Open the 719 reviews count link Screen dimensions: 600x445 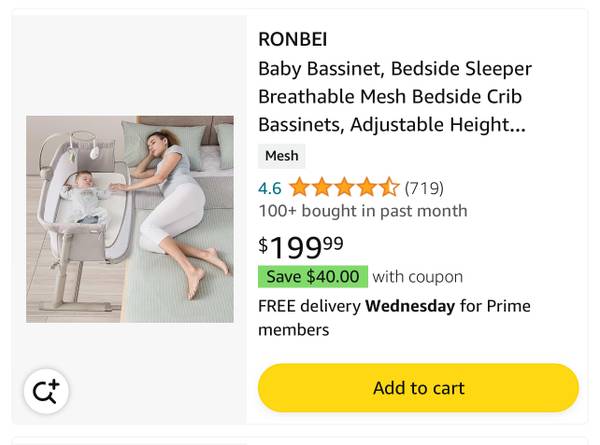[x=424, y=188]
